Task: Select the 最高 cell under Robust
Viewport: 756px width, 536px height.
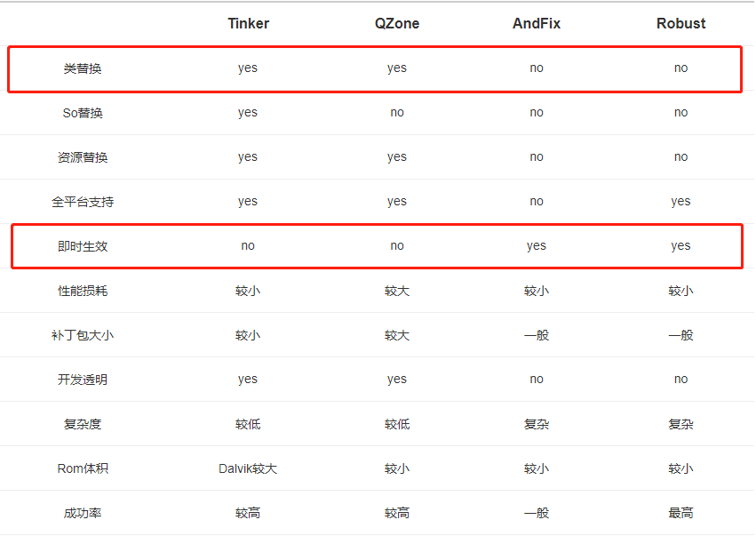Action: 680,513
